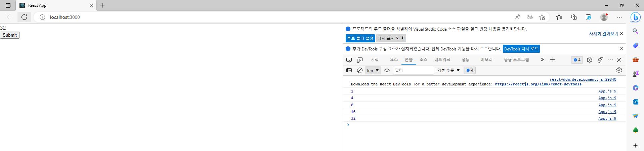Open the tab actions menu icon

(x=8, y=5)
